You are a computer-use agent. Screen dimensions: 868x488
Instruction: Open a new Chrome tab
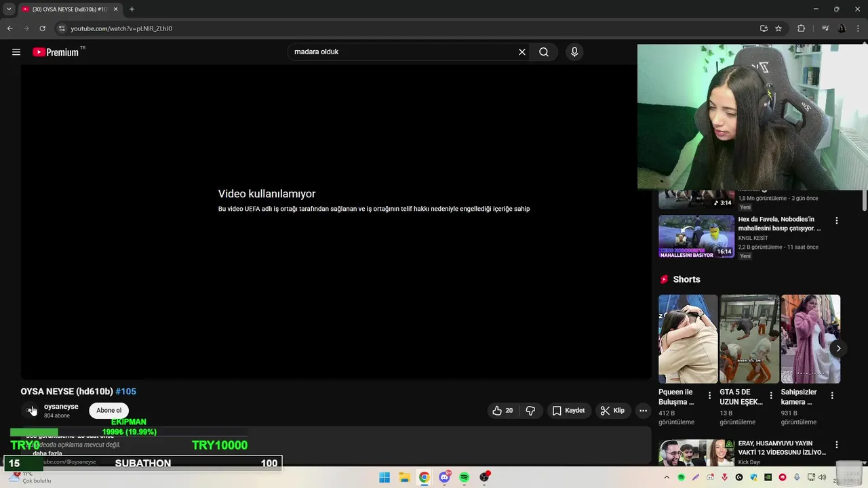pos(132,9)
